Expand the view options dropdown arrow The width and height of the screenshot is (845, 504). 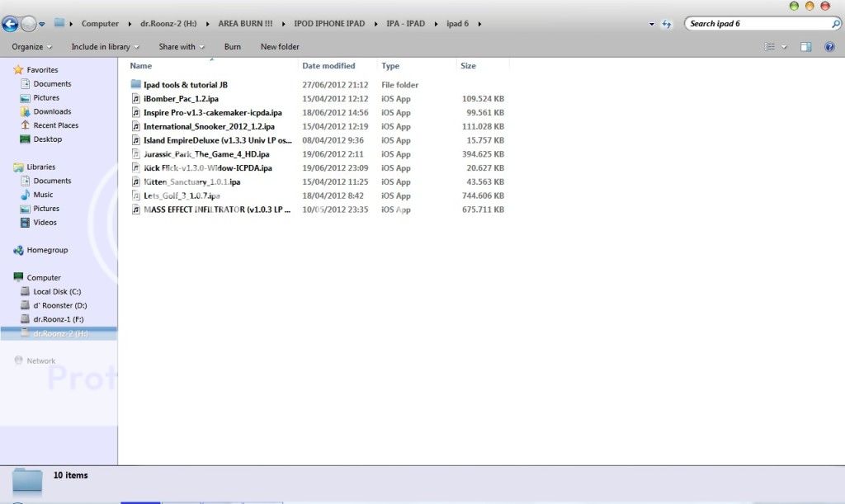pos(784,47)
